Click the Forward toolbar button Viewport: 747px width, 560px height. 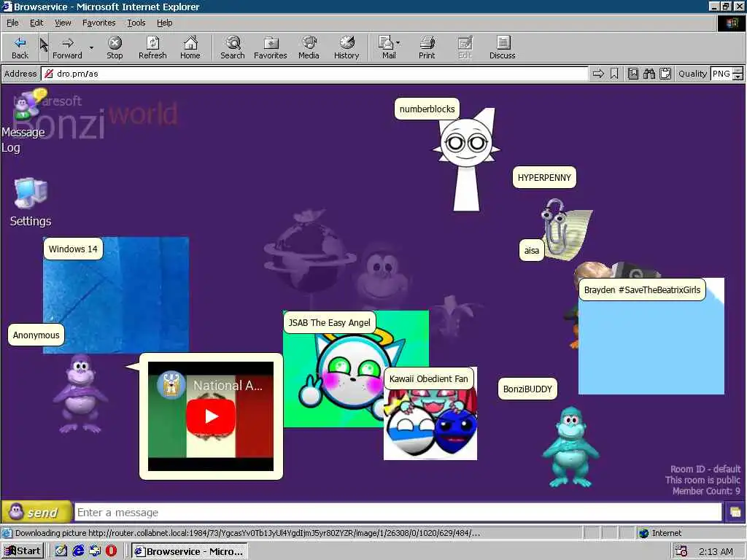67,47
